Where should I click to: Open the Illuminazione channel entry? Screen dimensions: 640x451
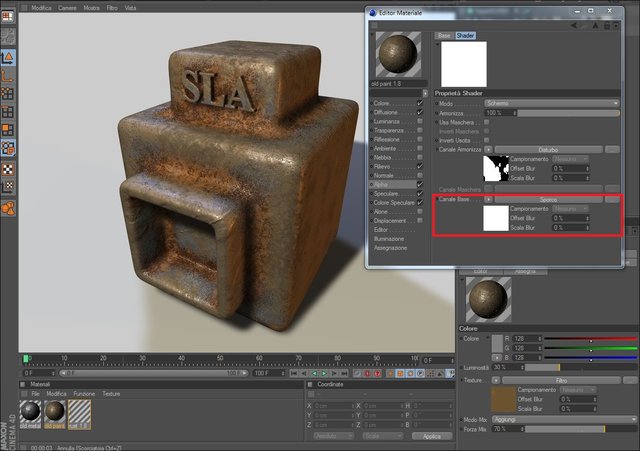coord(389,239)
